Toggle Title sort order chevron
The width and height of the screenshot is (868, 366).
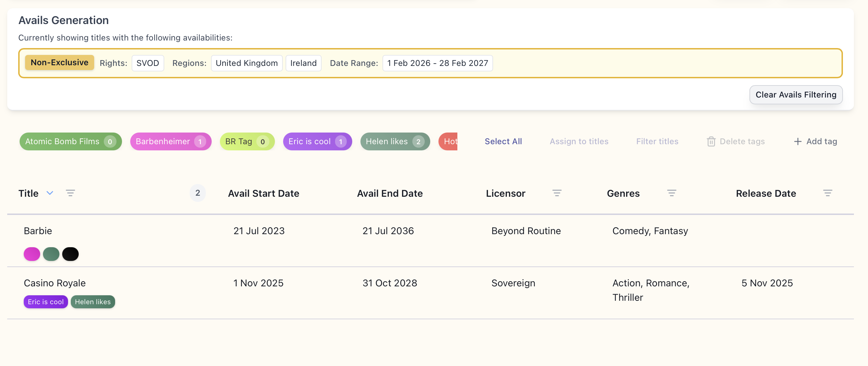pyautogui.click(x=50, y=193)
